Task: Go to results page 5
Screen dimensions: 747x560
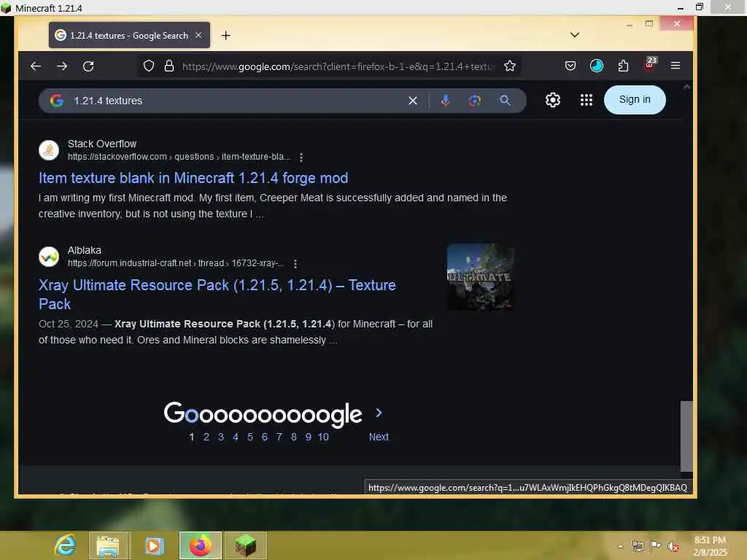Action: [249, 437]
